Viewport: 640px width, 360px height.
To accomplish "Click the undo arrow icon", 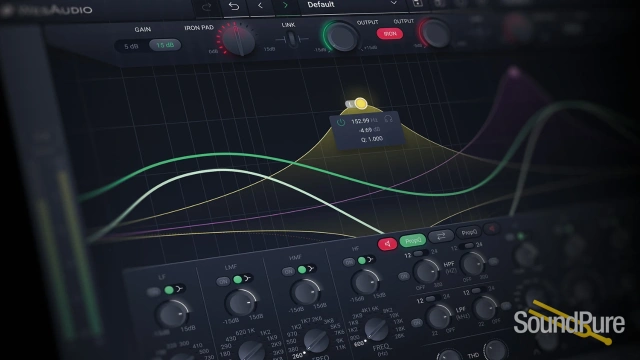I will point(233,7).
